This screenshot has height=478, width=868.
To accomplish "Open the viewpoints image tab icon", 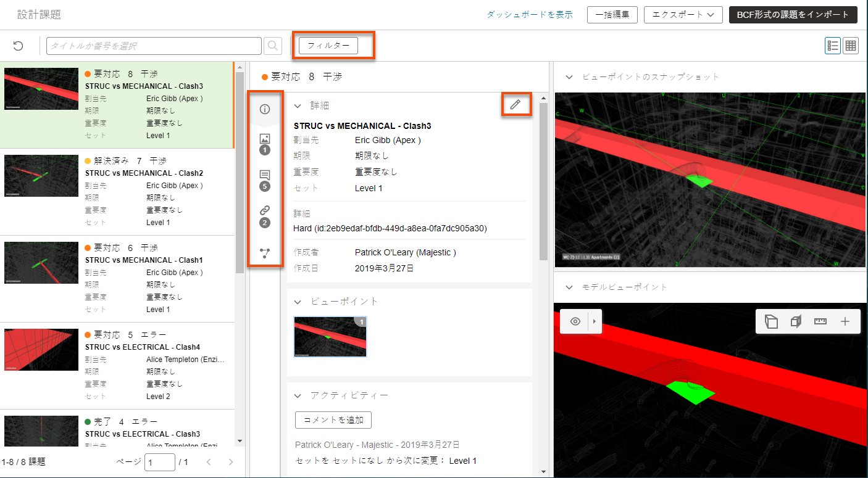I will 265,144.
